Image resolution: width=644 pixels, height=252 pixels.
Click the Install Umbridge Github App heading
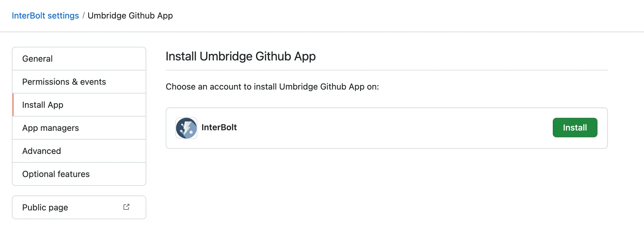[240, 56]
